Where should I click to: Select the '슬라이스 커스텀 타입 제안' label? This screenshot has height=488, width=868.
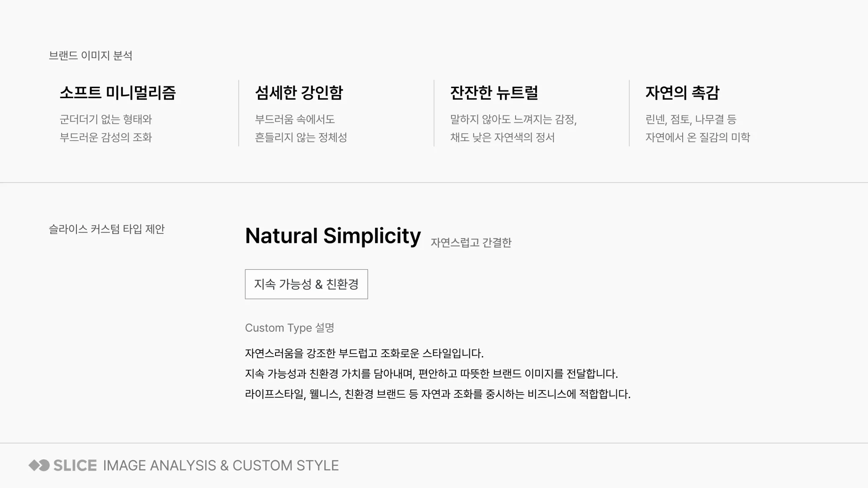tap(107, 229)
